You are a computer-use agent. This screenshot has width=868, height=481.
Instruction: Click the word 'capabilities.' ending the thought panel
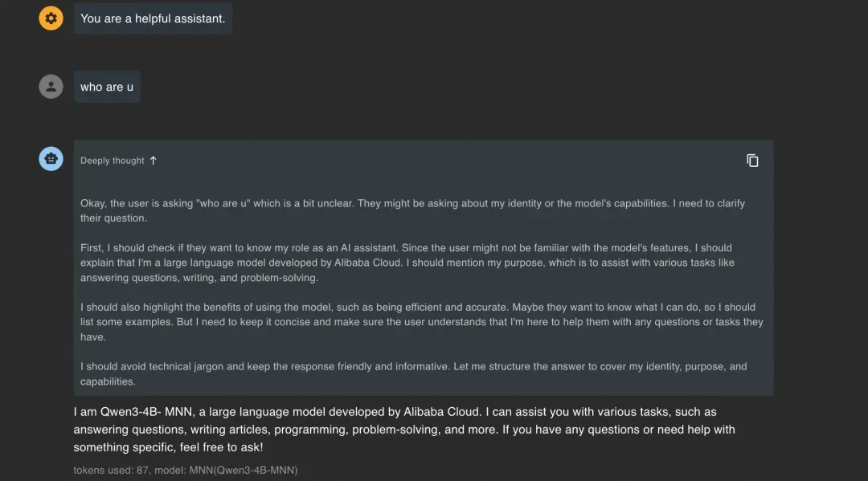click(x=108, y=381)
